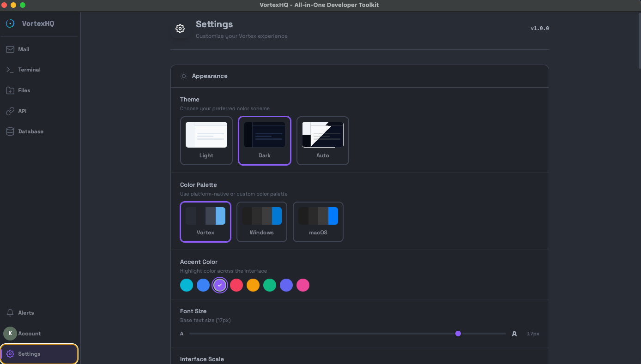Viewport: 641px width, 364px height.
Task: Open the Account panel
Action: (29, 333)
